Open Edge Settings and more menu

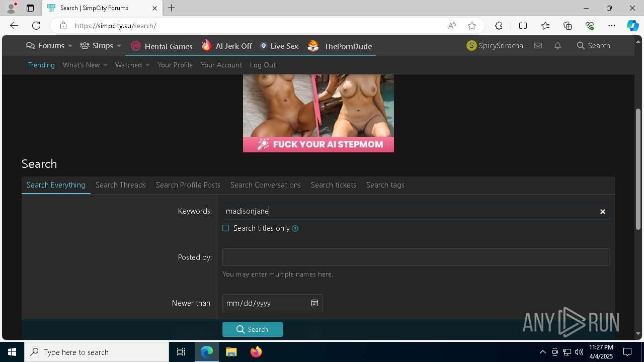(612, 26)
